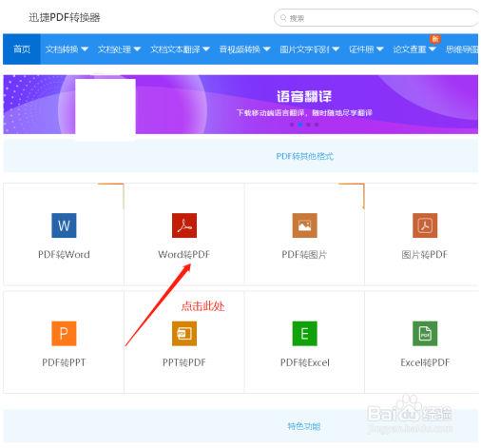Expand the 文档处理 dropdown menu
Viewport: 481px width, 448px height.
click(x=119, y=49)
